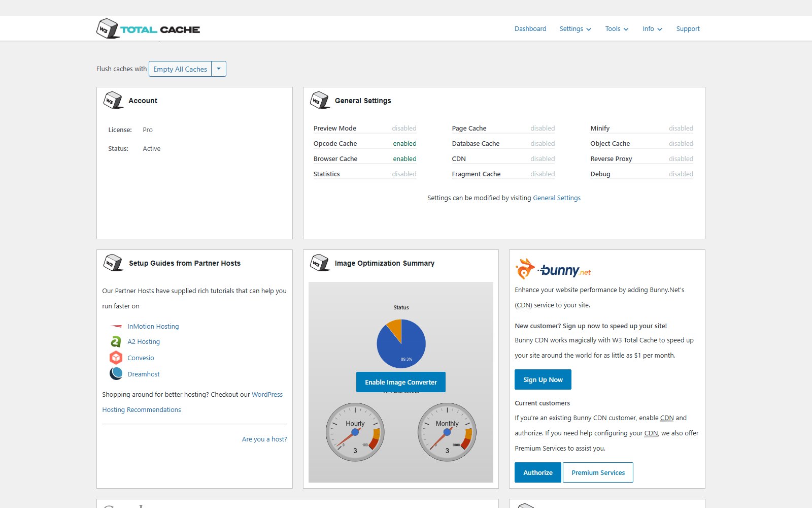Open InMotion Hosting guide link
The height and width of the screenshot is (508, 812).
pyautogui.click(x=153, y=327)
